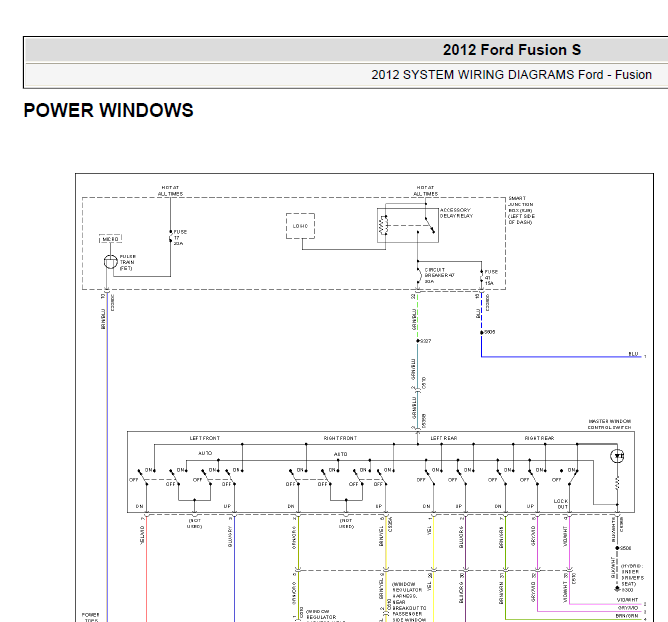668x622 pixels.
Task: Click the S606 splice point on blue wire
Action: [482, 332]
